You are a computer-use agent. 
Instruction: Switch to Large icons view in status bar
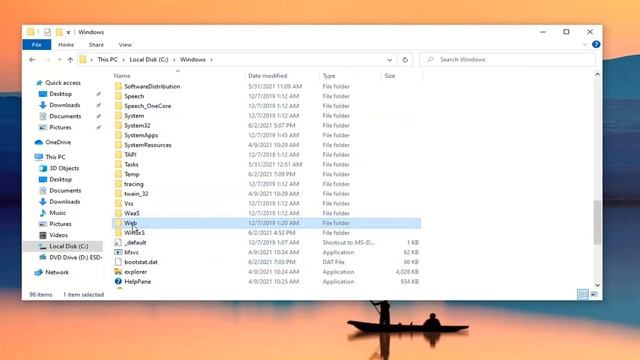[x=594, y=294]
